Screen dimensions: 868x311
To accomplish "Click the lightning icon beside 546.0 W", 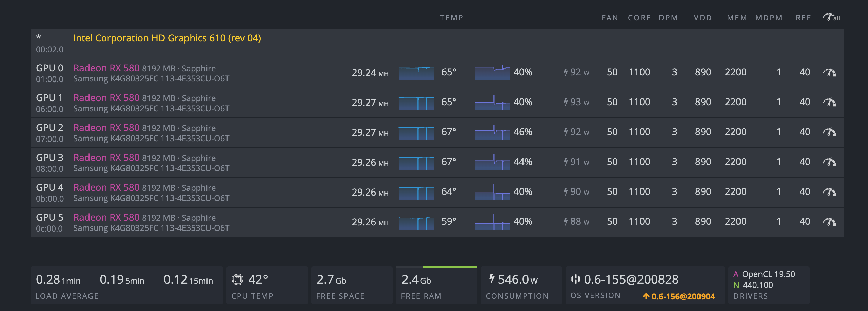I will [492, 279].
